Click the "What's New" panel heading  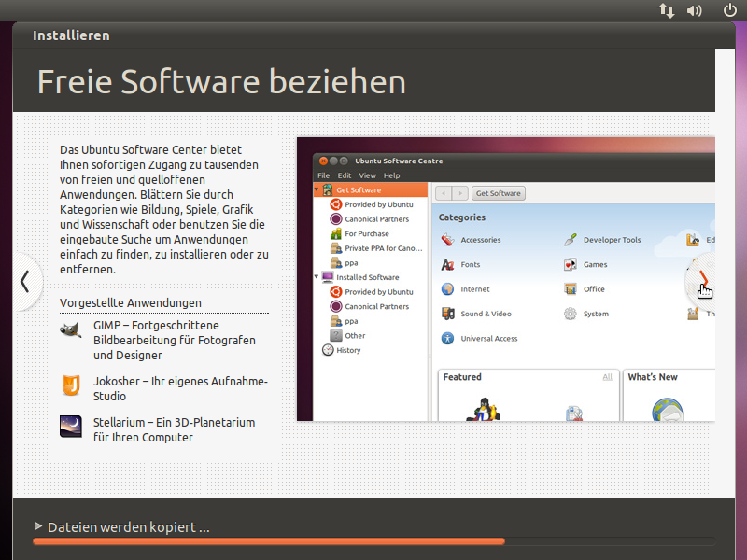(653, 377)
